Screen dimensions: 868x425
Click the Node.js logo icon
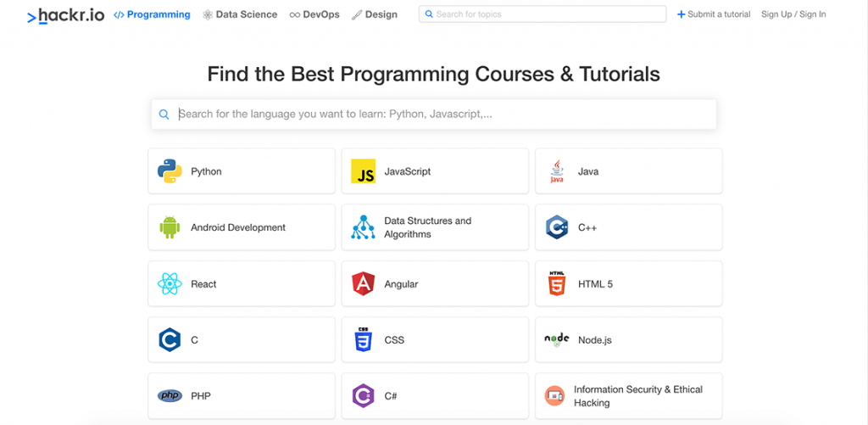click(x=557, y=339)
